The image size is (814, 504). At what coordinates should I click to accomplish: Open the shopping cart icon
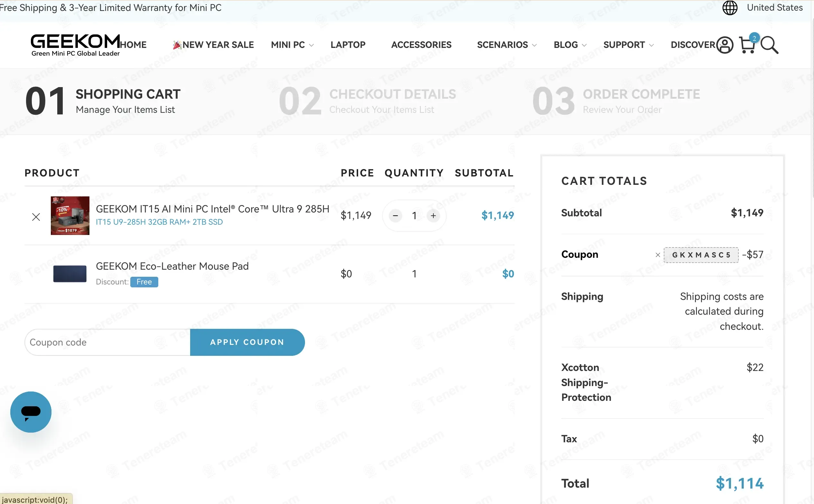748,45
